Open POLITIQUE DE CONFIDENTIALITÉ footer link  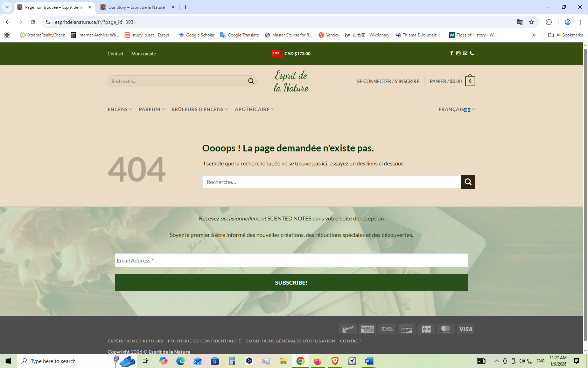pyautogui.click(x=204, y=341)
